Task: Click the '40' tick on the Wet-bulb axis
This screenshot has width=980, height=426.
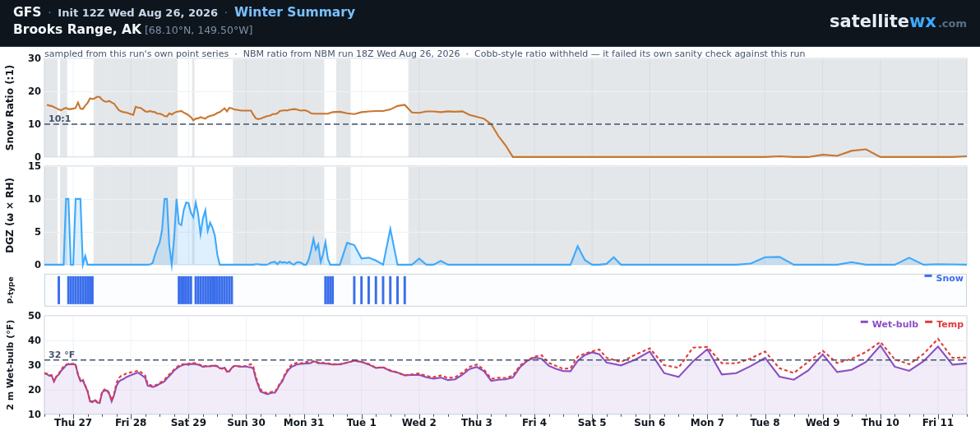Action: [35, 340]
